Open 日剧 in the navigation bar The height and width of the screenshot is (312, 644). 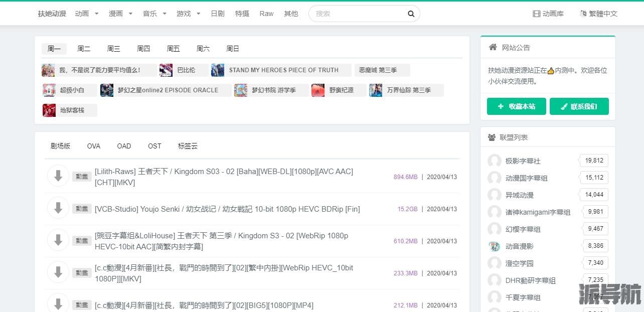pyautogui.click(x=218, y=14)
